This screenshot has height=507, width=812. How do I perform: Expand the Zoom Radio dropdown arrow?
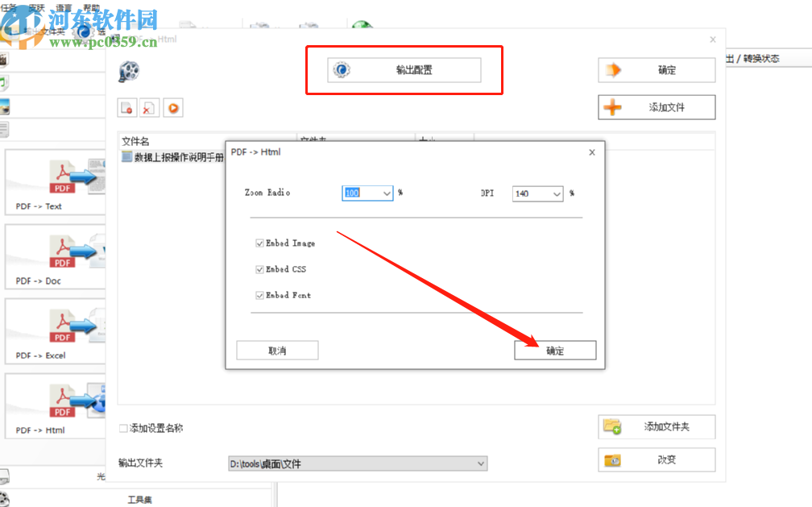click(x=387, y=193)
